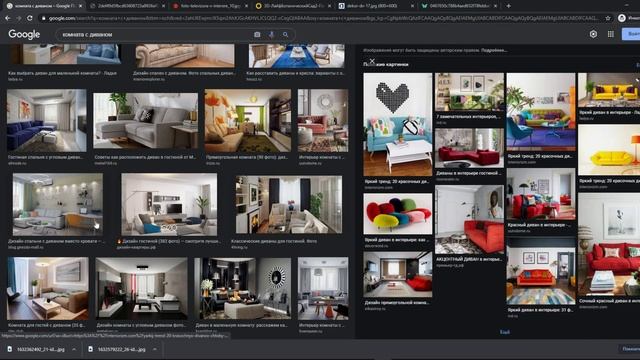Open the grey corner sofa thumbnail

point(145,120)
